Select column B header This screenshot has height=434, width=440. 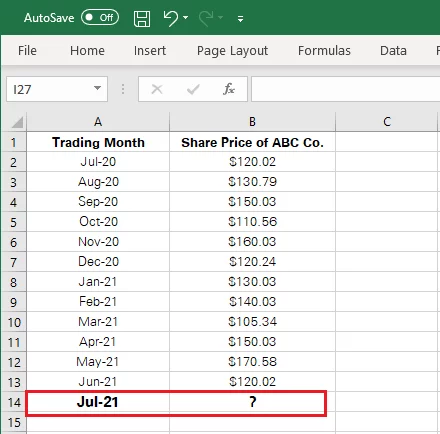point(252,122)
